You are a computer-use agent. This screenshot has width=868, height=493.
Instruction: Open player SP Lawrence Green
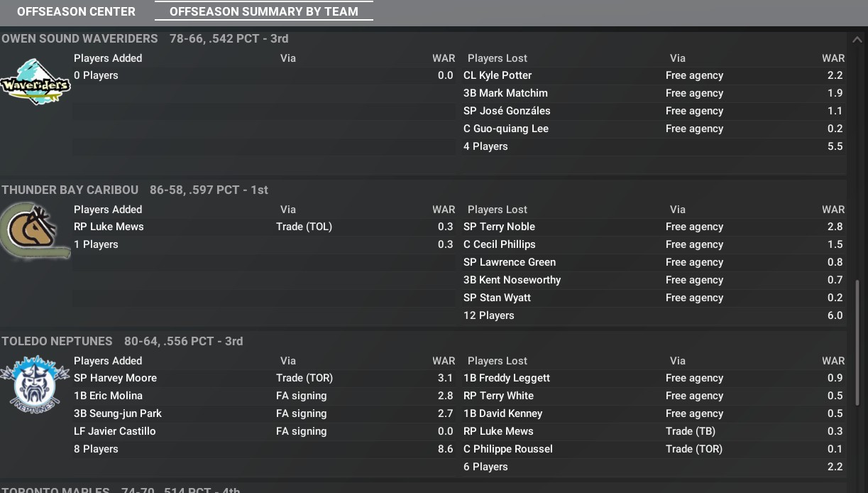510,262
